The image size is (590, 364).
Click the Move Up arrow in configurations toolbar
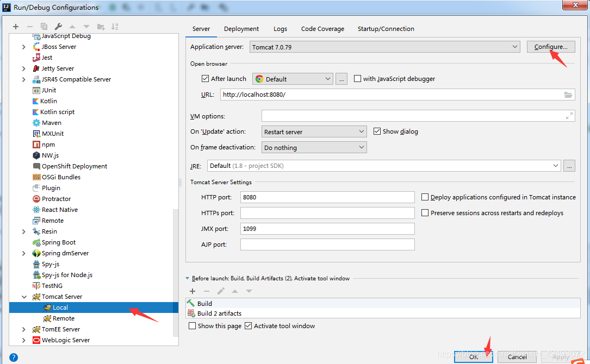pyautogui.click(x=72, y=27)
